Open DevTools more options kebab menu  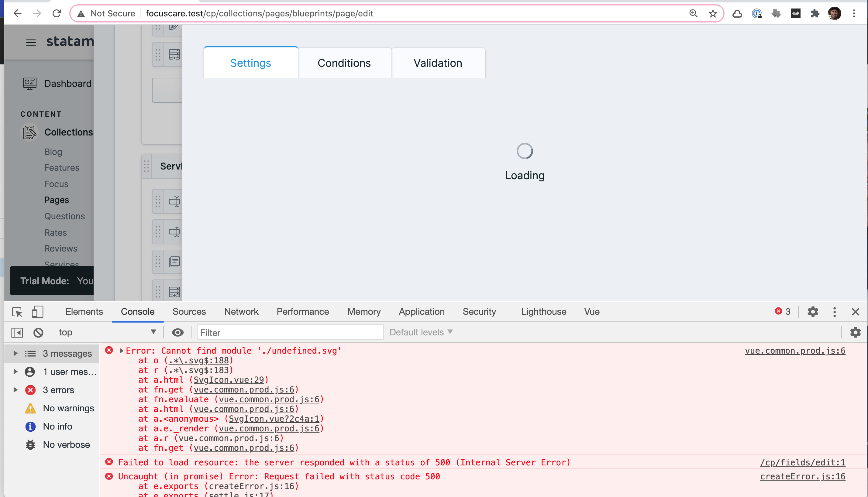coord(834,312)
